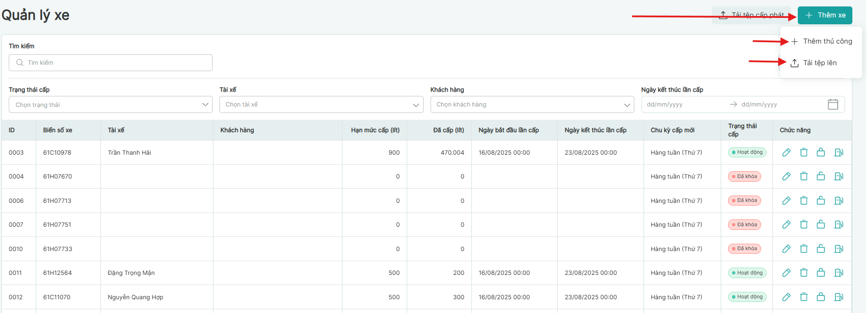
Task: Click the lock icon in the 61H07733 row
Action: [821, 249]
